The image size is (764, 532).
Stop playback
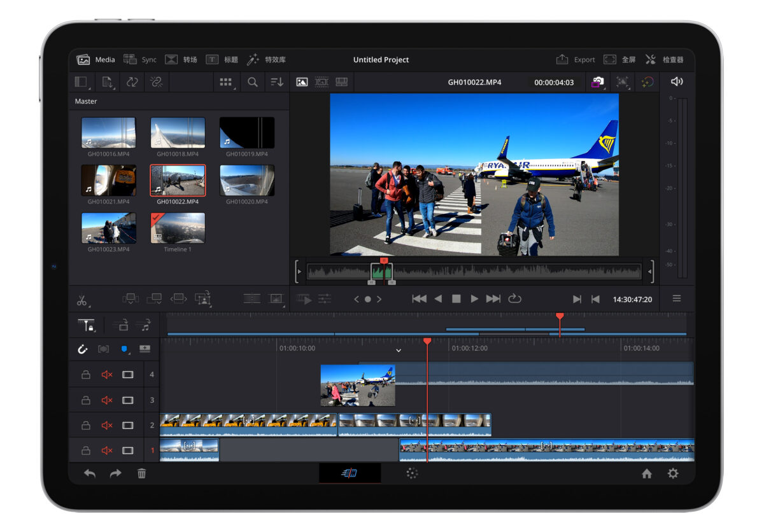tap(456, 299)
